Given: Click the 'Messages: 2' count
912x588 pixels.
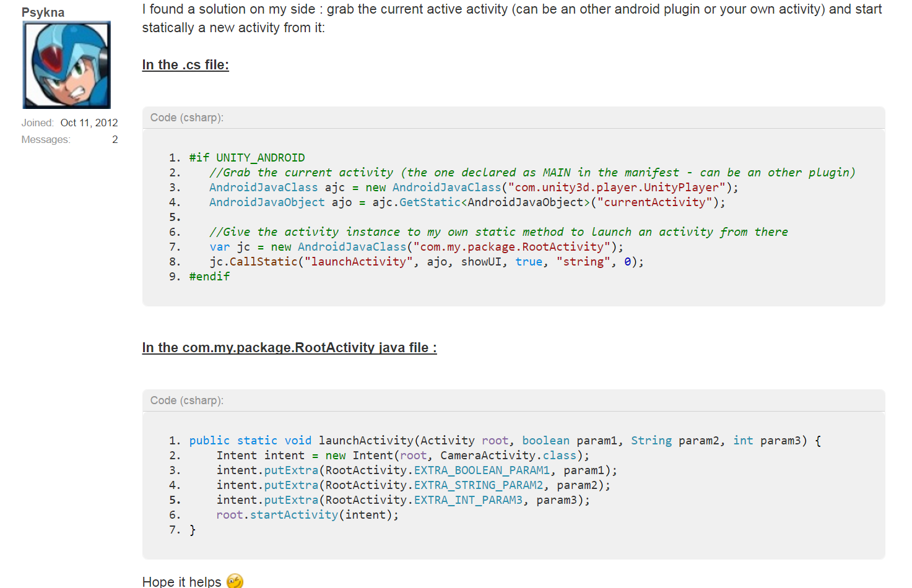Looking at the screenshot, I should click(x=70, y=139).
